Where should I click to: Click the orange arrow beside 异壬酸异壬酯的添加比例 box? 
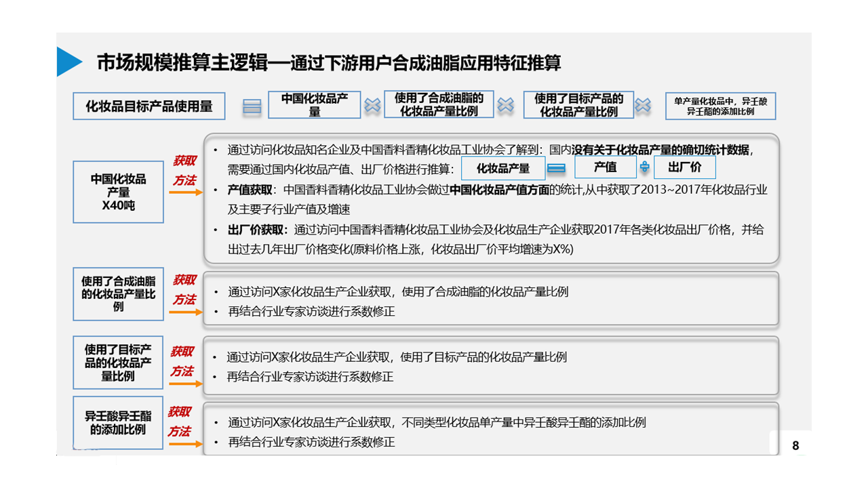(185, 443)
